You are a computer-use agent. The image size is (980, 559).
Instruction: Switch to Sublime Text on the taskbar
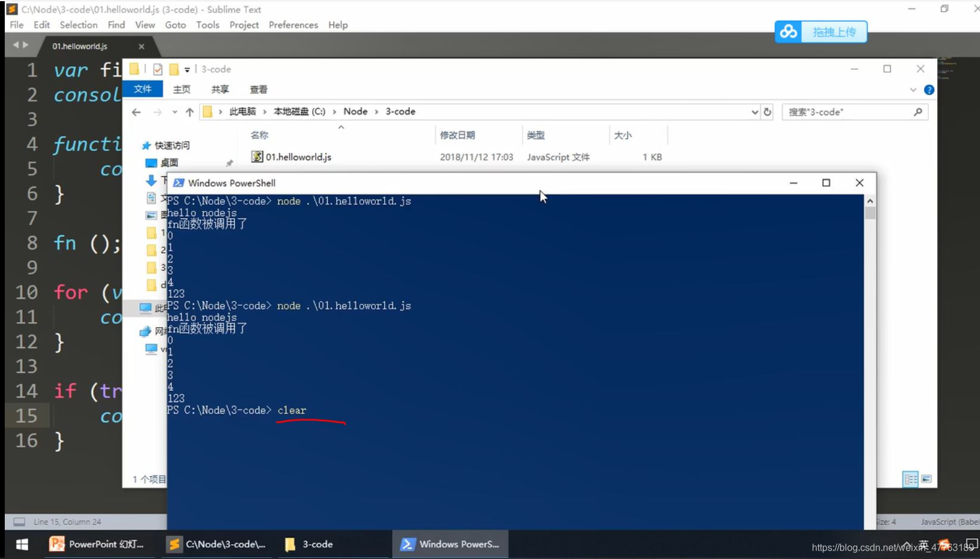(x=217, y=544)
